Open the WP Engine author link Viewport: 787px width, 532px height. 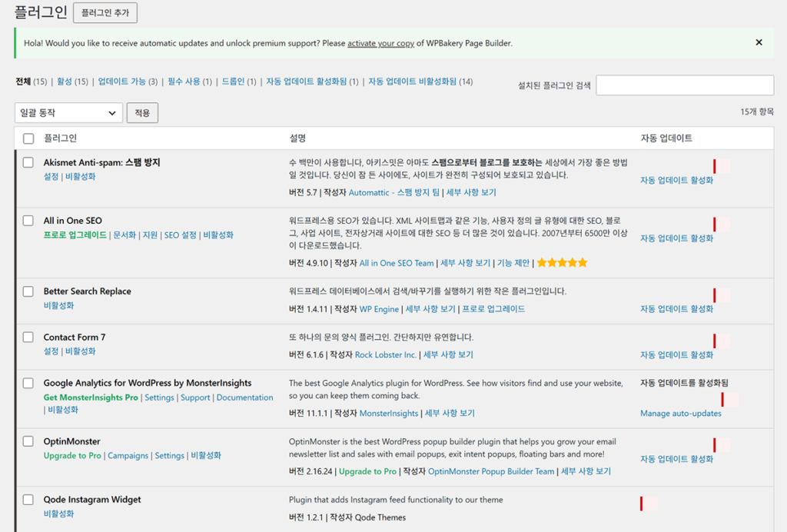point(379,309)
